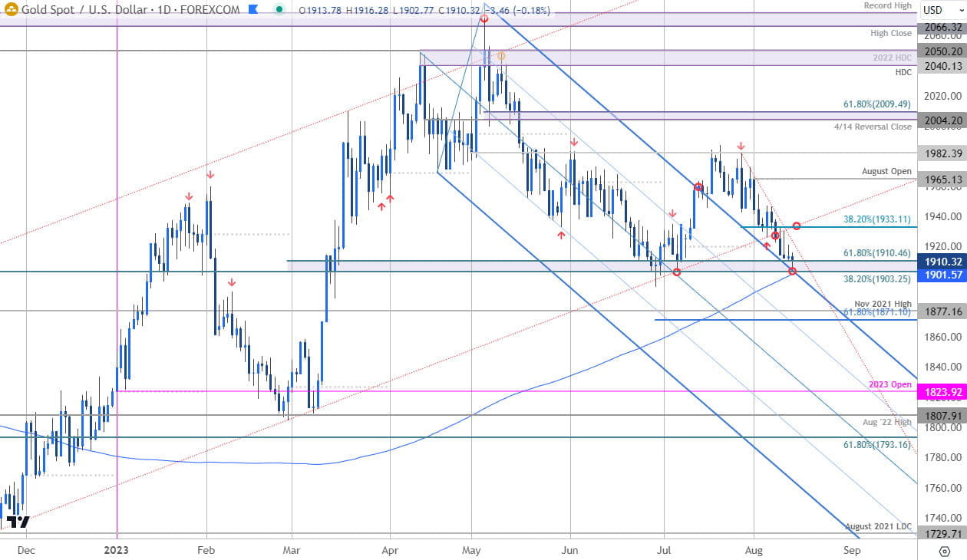967x560 pixels.
Task: Click the 2004.20 price axis label
Action: click(942, 120)
